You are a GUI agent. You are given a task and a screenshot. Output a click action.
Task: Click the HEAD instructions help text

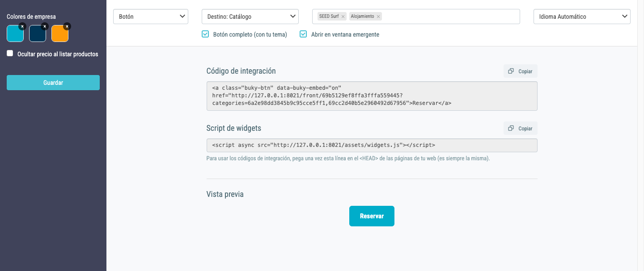(x=348, y=158)
